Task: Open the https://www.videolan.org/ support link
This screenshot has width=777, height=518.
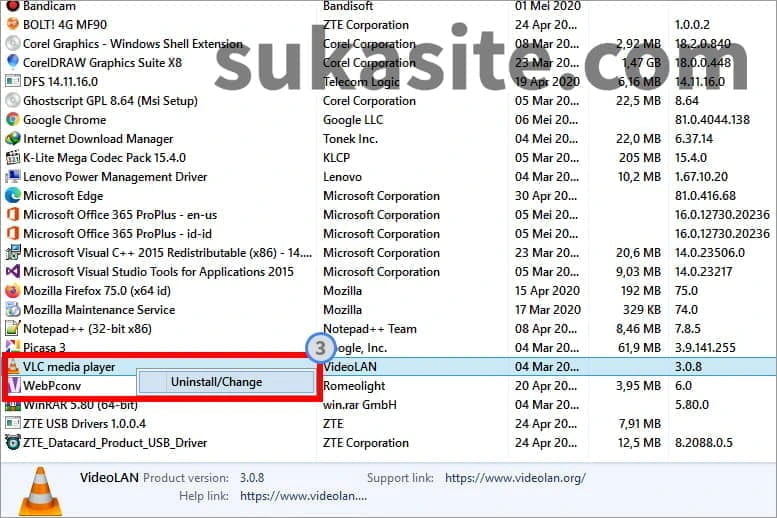Action: point(515,478)
